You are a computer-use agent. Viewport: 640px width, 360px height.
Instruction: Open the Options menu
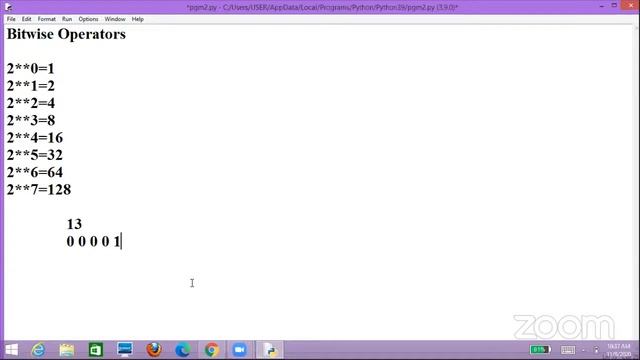[x=88, y=19]
